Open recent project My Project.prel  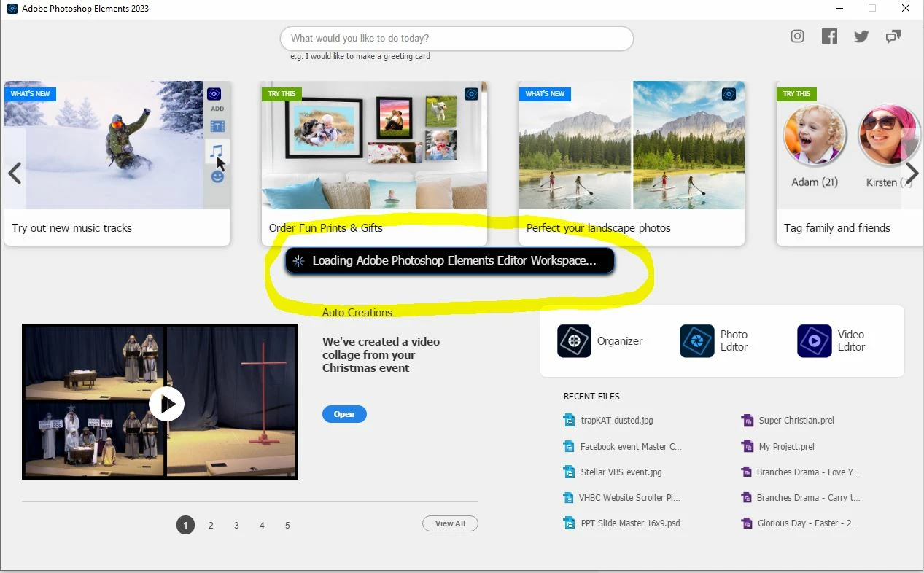[x=786, y=446]
